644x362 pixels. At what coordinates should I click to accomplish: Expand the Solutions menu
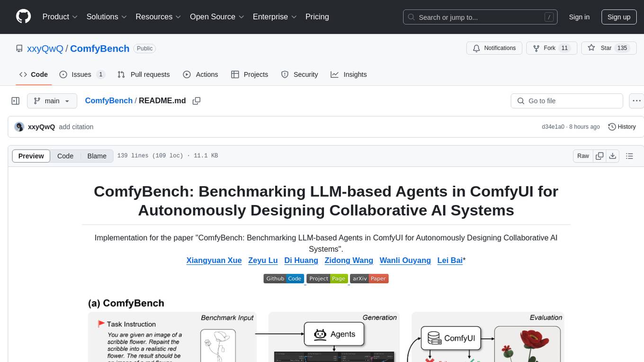107,17
